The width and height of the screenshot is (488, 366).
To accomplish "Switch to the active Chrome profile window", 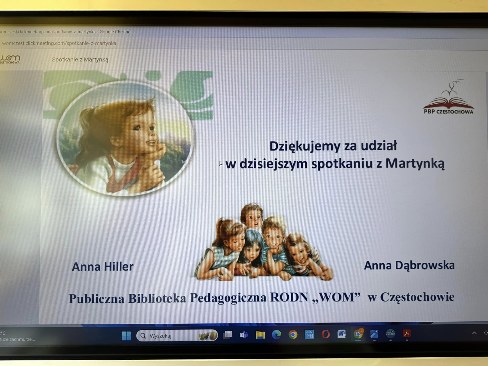I will 358,334.
